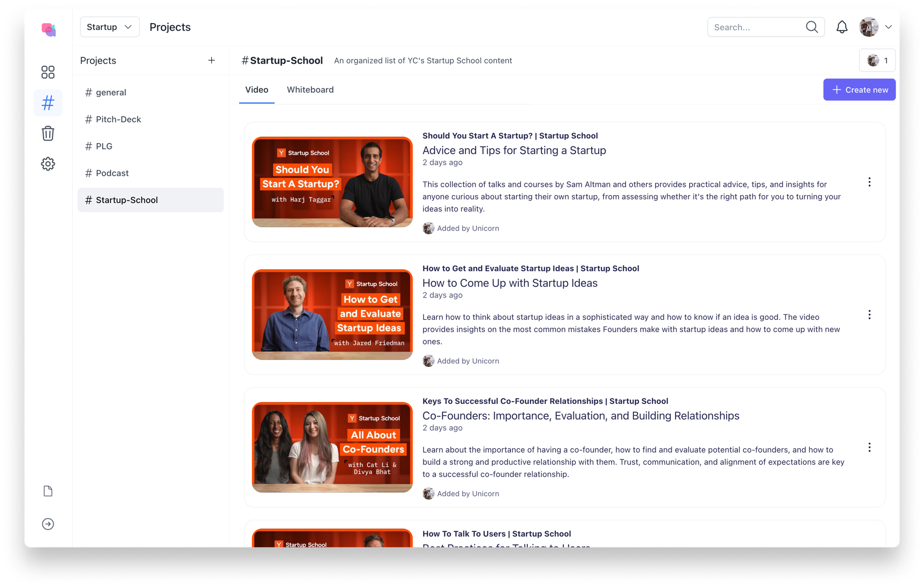Click the app logo icon
The width and height of the screenshot is (924, 587).
[48, 29]
